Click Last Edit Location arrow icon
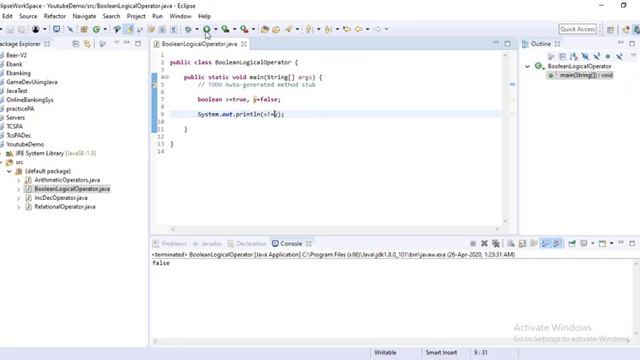This screenshot has width=640, height=360. click(x=347, y=29)
